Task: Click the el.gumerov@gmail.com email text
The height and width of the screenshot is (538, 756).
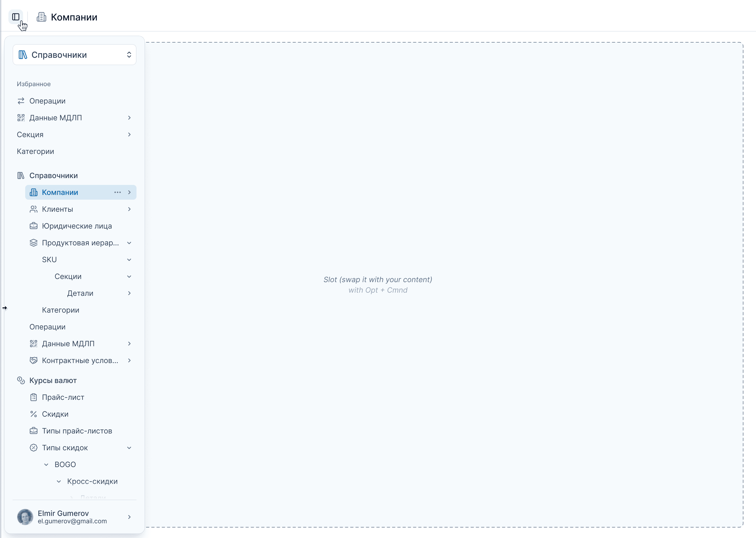Action: click(72, 521)
